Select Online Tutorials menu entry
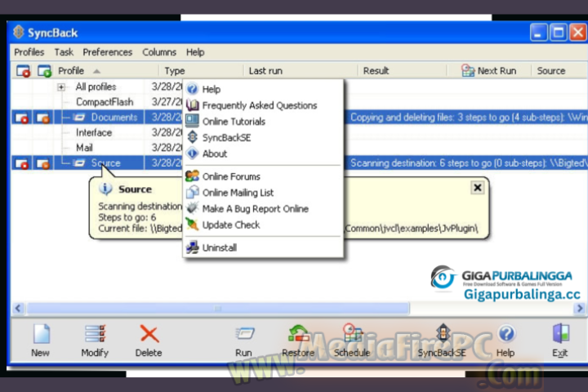The height and width of the screenshot is (392, 588). point(263,122)
